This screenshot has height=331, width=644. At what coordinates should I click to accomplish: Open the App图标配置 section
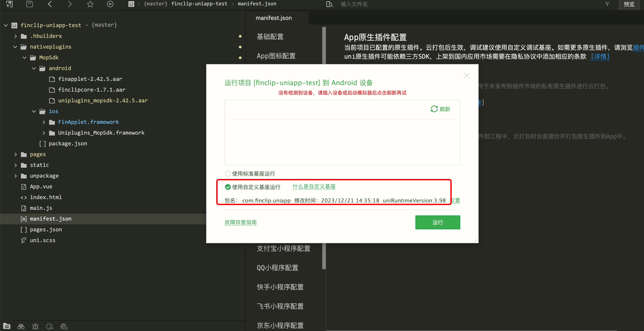pyautogui.click(x=276, y=56)
